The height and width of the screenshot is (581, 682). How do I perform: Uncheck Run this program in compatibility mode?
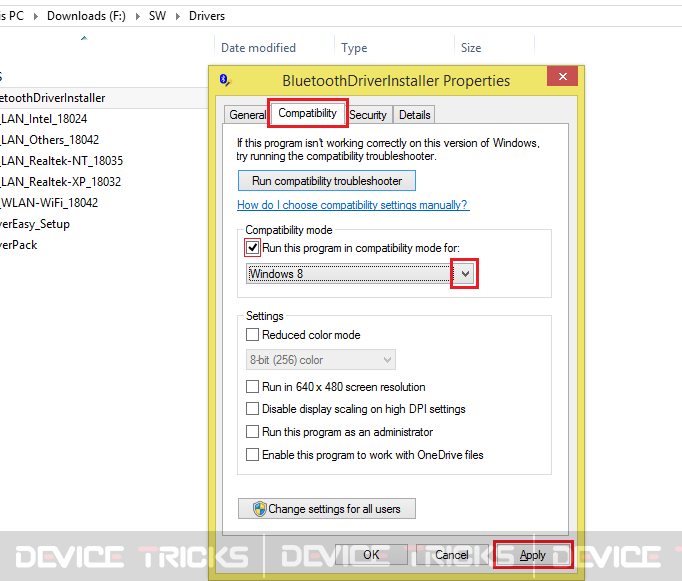click(253, 248)
